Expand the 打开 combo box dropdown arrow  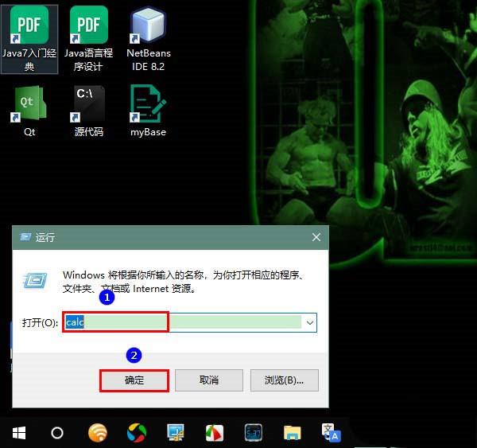[310, 322]
